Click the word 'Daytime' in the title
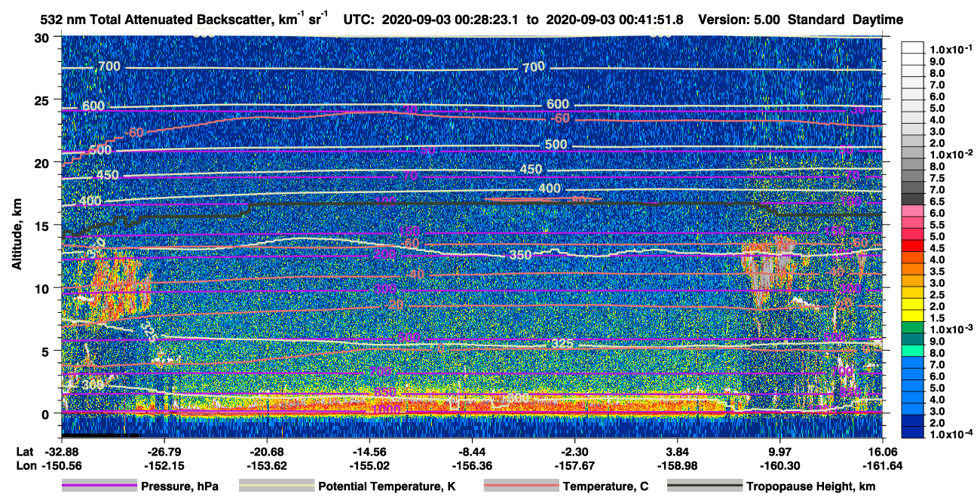The height and width of the screenshot is (503, 980). [x=877, y=20]
